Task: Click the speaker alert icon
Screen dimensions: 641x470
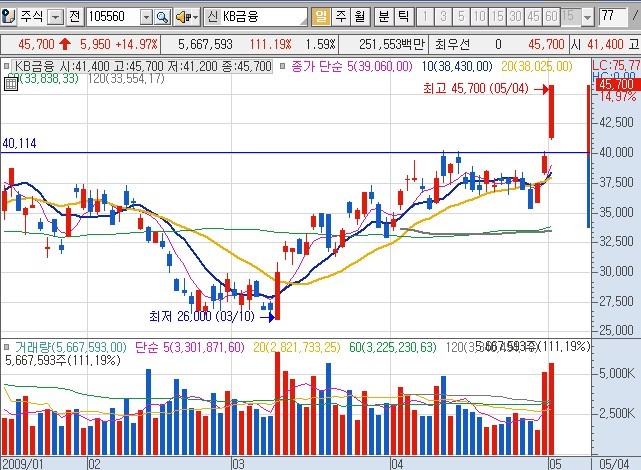Action: coord(183,17)
